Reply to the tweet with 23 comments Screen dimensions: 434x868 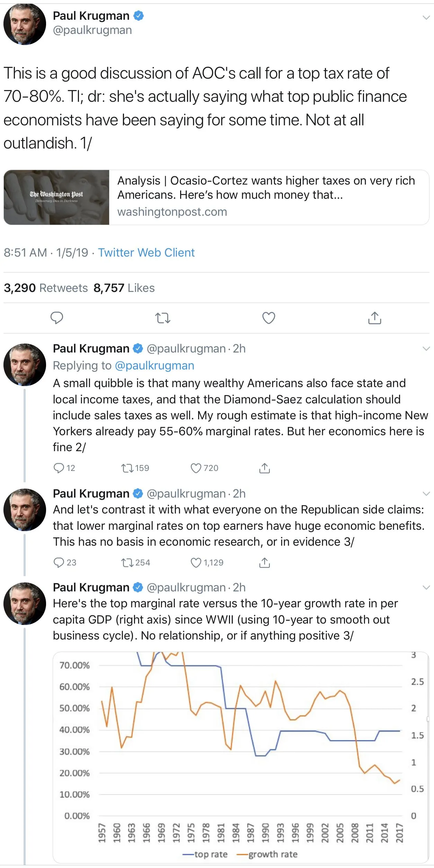coord(59,563)
